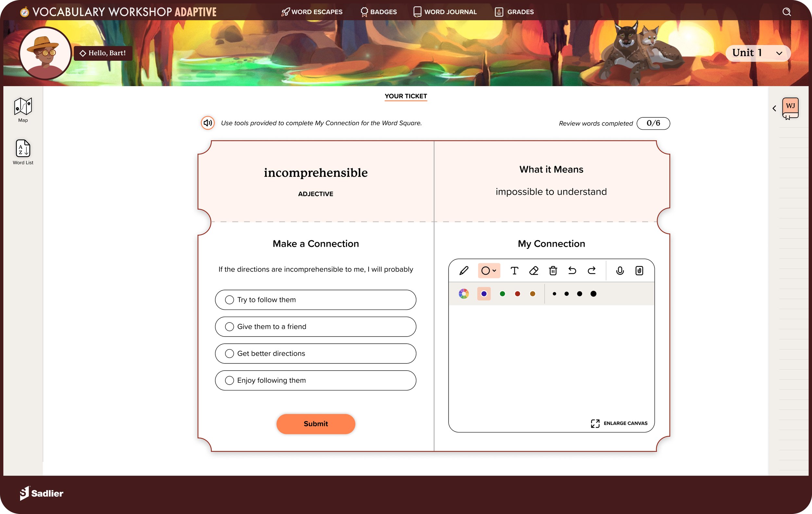Play the audio instructions speaker icon
Image resolution: width=812 pixels, height=514 pixels.
point(208,123)
